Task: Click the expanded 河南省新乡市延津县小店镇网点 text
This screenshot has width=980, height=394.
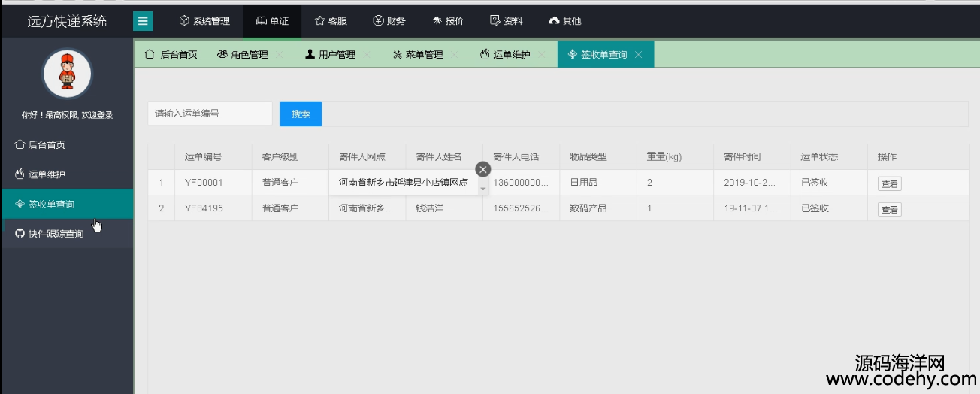Action: point(404,183)
